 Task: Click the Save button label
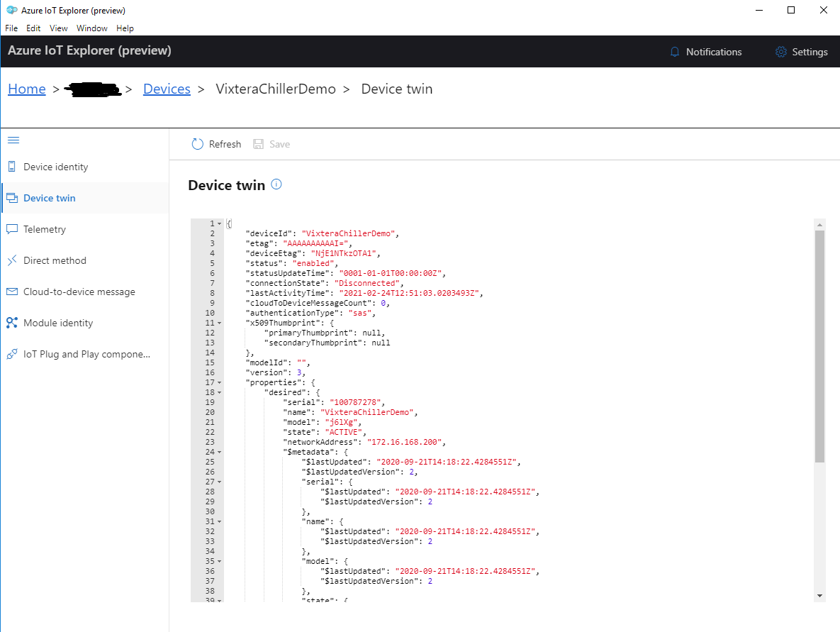click(279, 144)
